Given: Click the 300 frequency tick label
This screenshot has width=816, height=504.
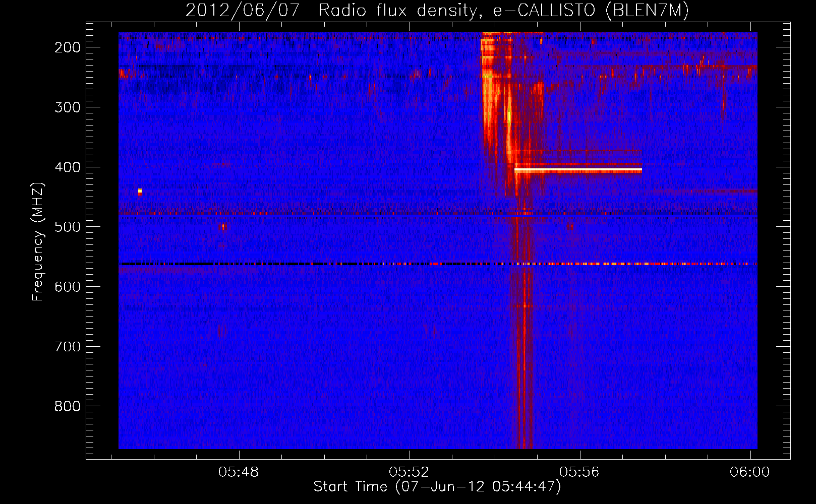Looking at the screenshot, I should (68, 107).
